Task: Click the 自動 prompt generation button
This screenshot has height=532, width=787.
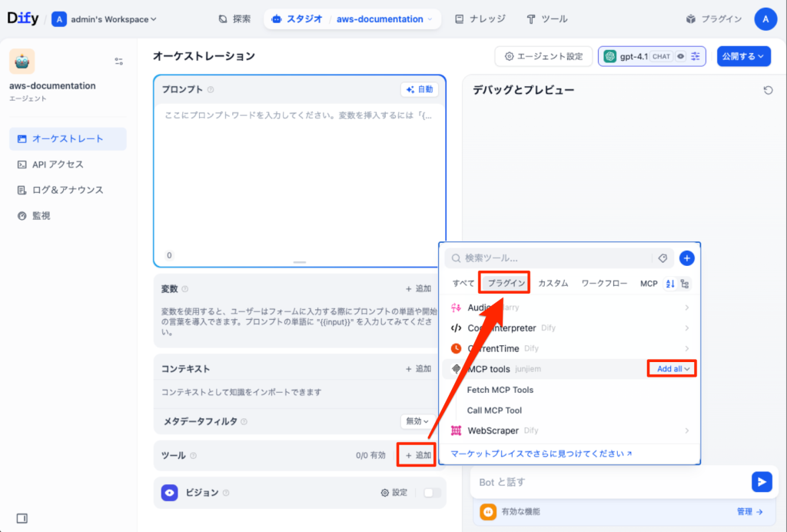Action: point(420,89)
